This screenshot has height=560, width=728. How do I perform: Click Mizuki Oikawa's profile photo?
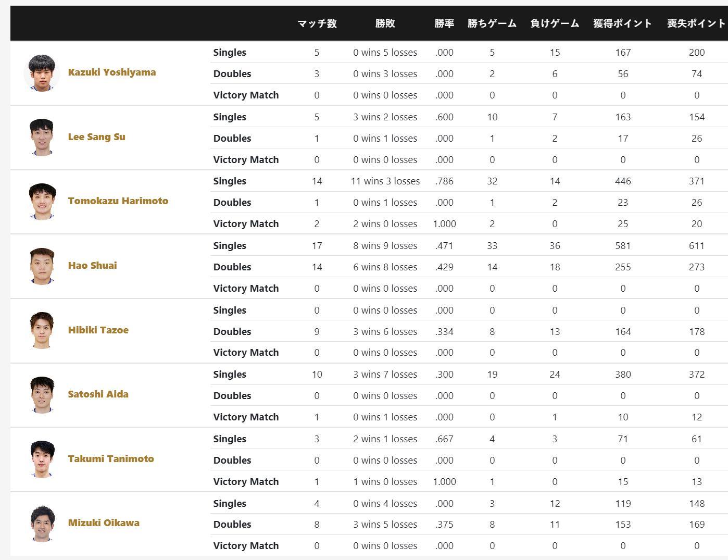coord(42,524)
